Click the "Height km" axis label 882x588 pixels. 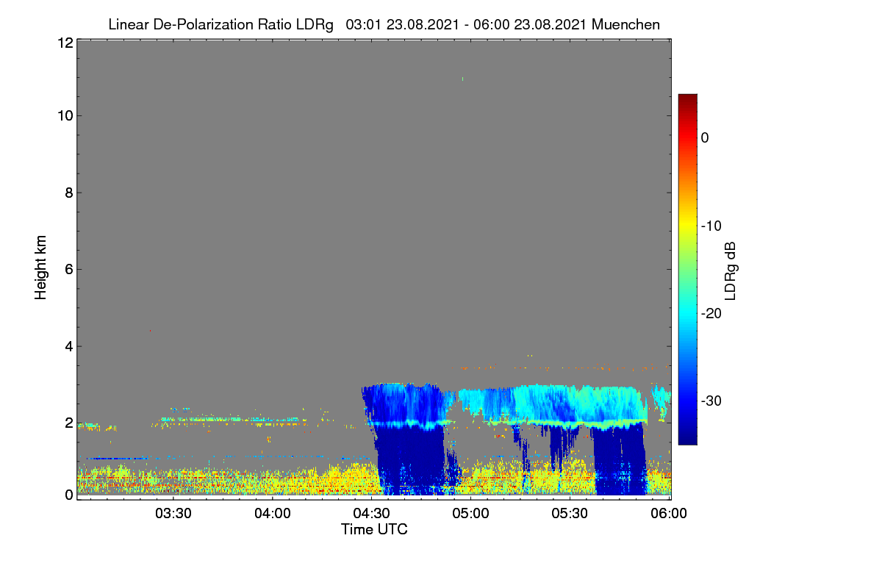41,268
